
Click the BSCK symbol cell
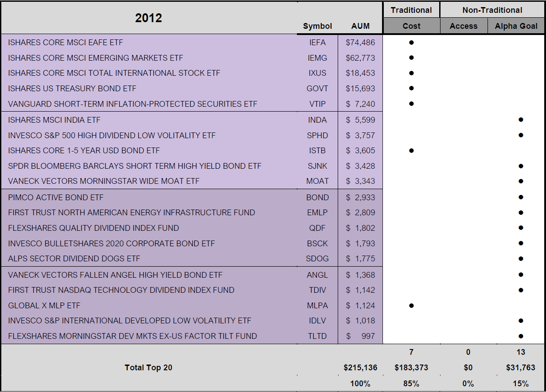coord(317,244)
